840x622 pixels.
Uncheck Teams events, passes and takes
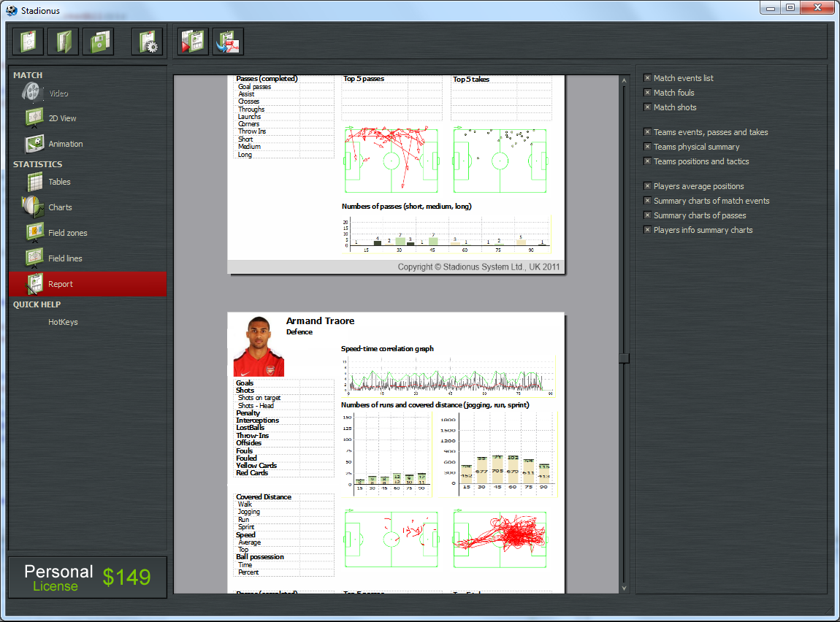click(x=647, y=131)
